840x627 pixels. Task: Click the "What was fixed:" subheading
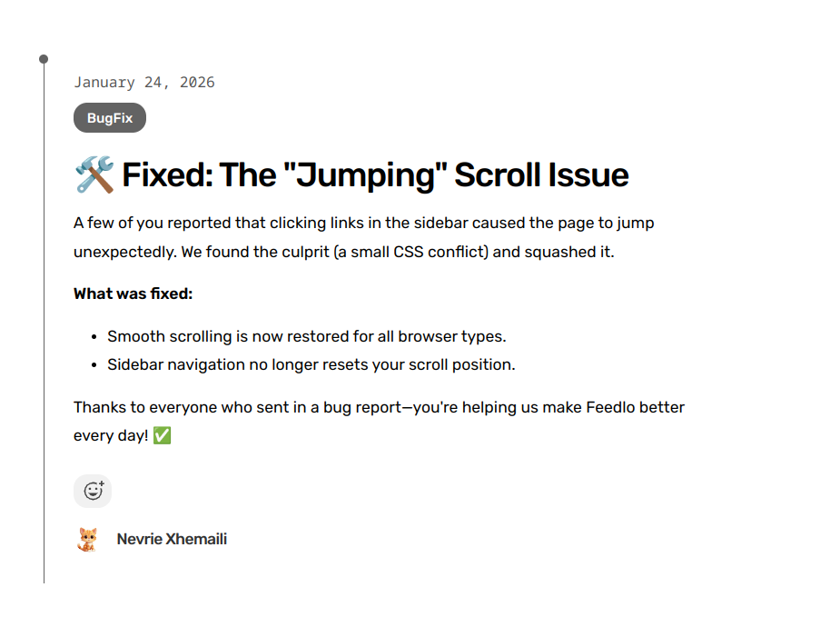pos(133,294)
